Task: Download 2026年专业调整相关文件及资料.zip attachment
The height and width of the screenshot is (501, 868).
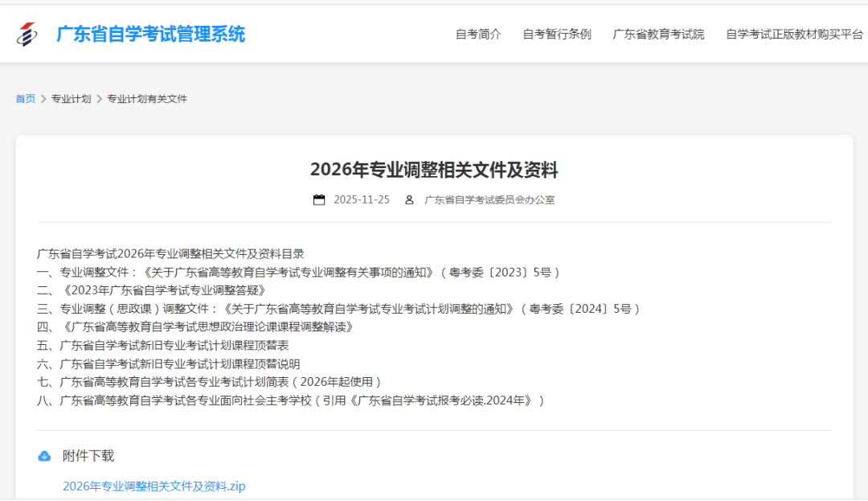Action: pos(154,486)
